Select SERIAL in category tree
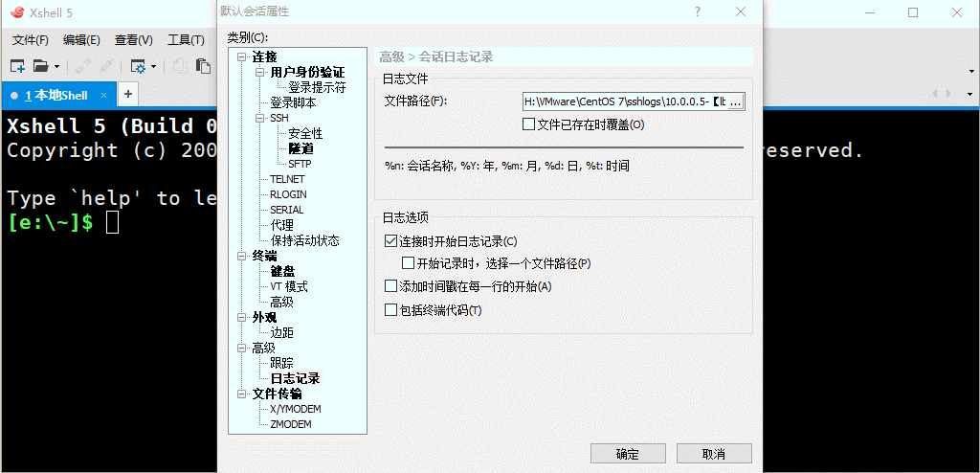The height and width of the screenshot is (473, 980). (287, 211)
